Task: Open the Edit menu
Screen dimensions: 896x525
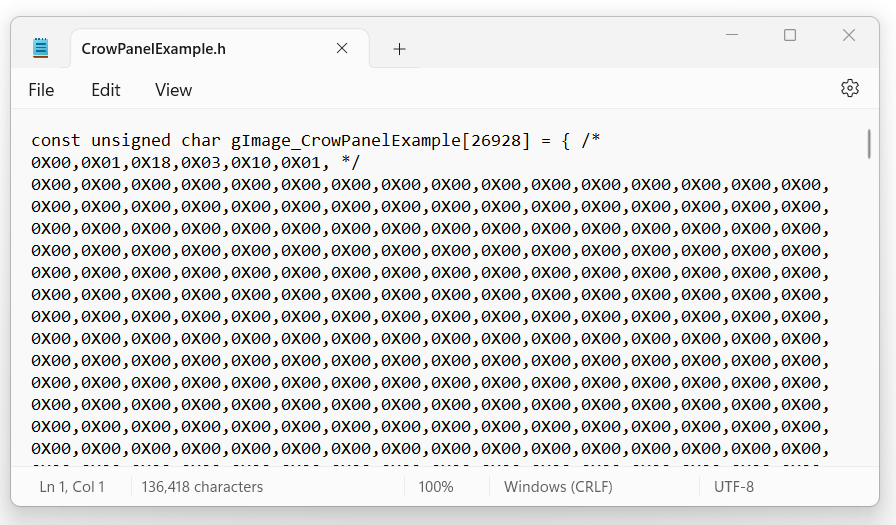Action: click(106, 90)
